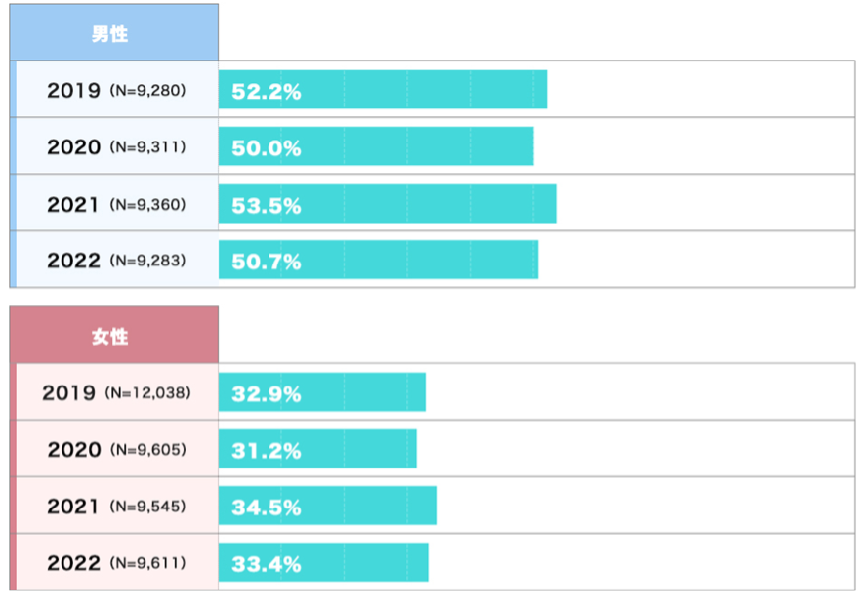Click the N=12,038 sample size text
The height and width of the screenshot is (610, 868).
click(x=147, y=393)
